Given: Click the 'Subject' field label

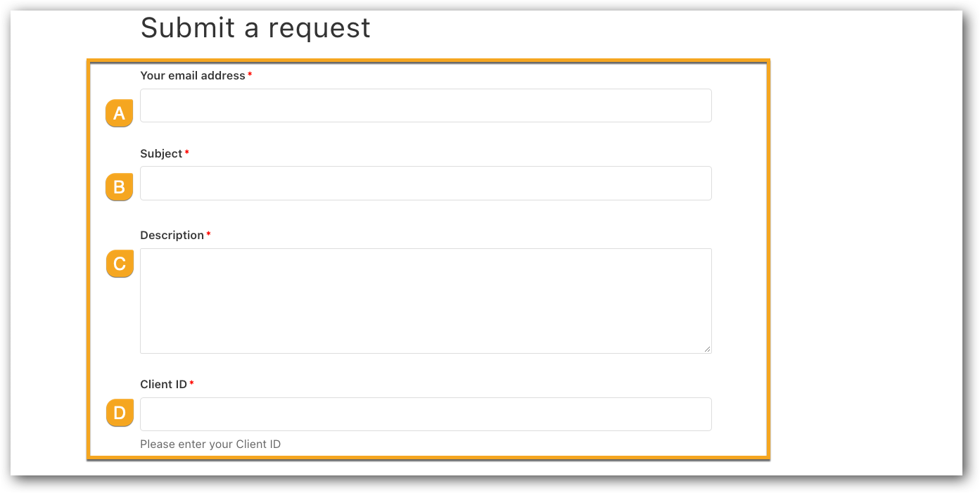Looking at the screenshot, I should pos(161,153).
